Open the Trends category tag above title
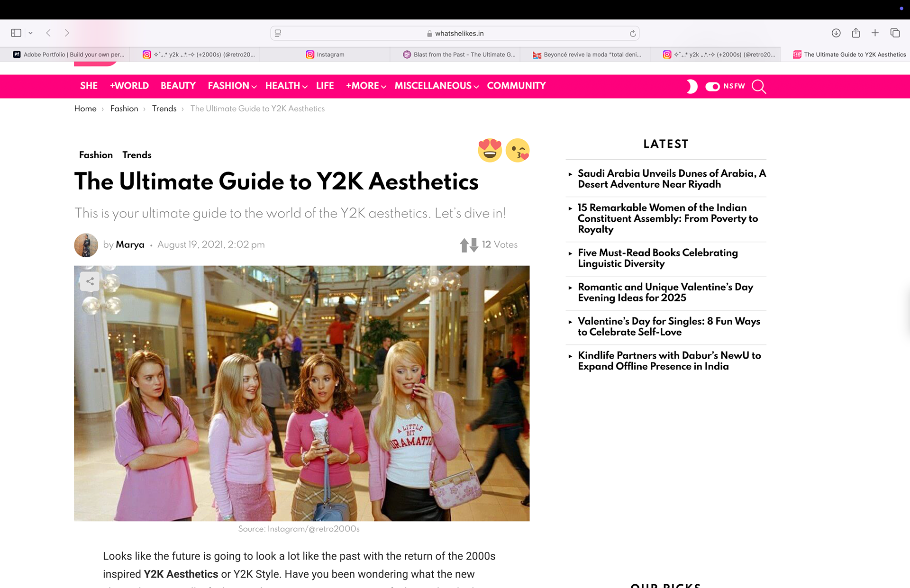 [137, 155]
